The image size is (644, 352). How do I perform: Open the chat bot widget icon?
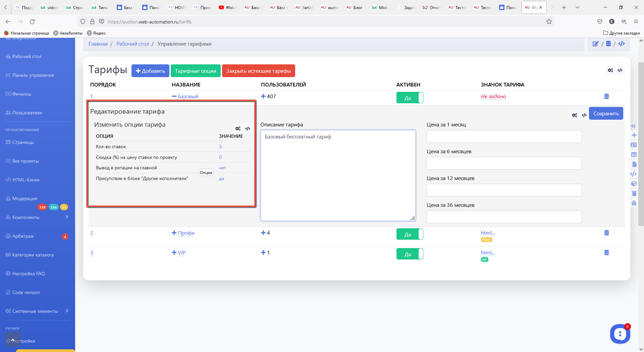point(620,334)
